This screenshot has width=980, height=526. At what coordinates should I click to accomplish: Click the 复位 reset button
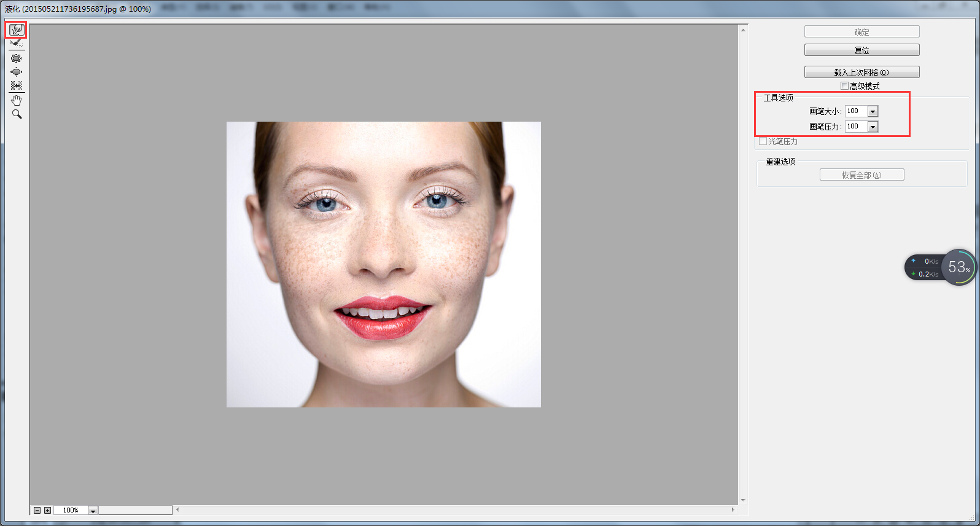pyautogui.click(x=861, y=50)
